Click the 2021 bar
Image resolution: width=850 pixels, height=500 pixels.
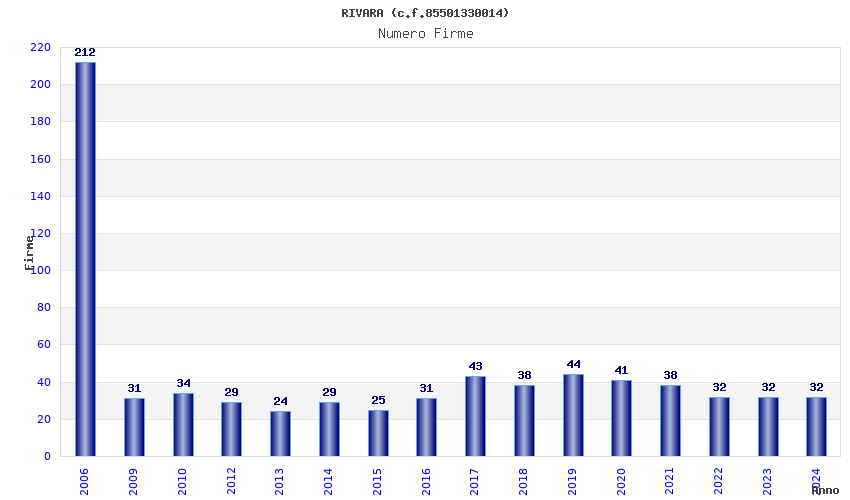point(670,421)
